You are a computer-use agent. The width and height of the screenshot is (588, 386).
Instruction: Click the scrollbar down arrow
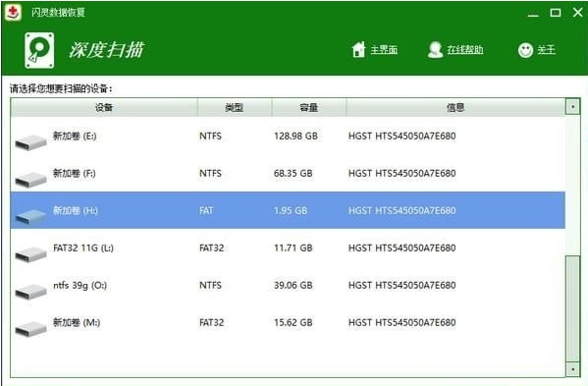coord(572,369)
